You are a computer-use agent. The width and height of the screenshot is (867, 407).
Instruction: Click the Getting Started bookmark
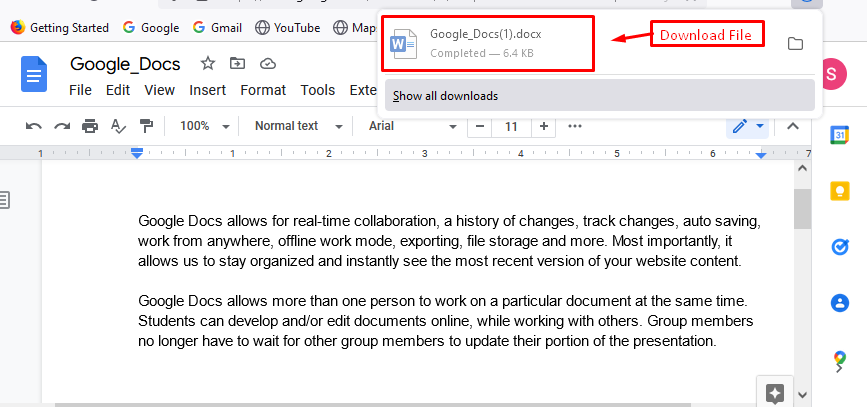point(60,27)
